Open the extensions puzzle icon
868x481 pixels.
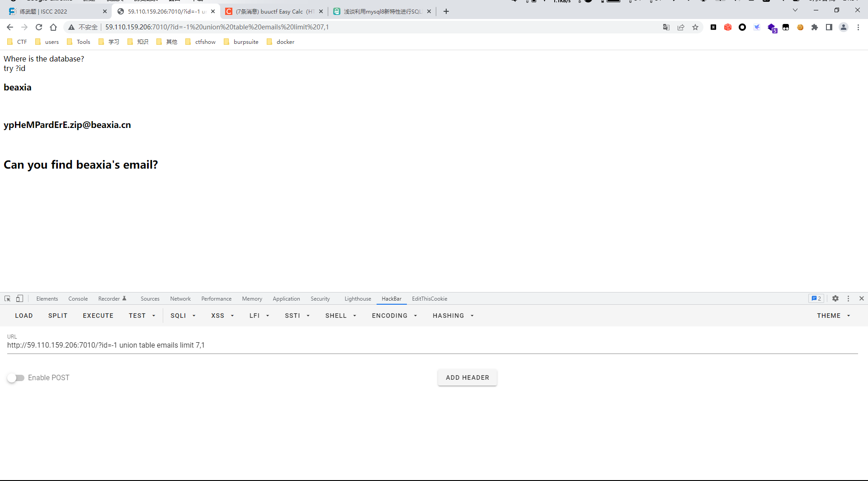click(x=815, y=27)
